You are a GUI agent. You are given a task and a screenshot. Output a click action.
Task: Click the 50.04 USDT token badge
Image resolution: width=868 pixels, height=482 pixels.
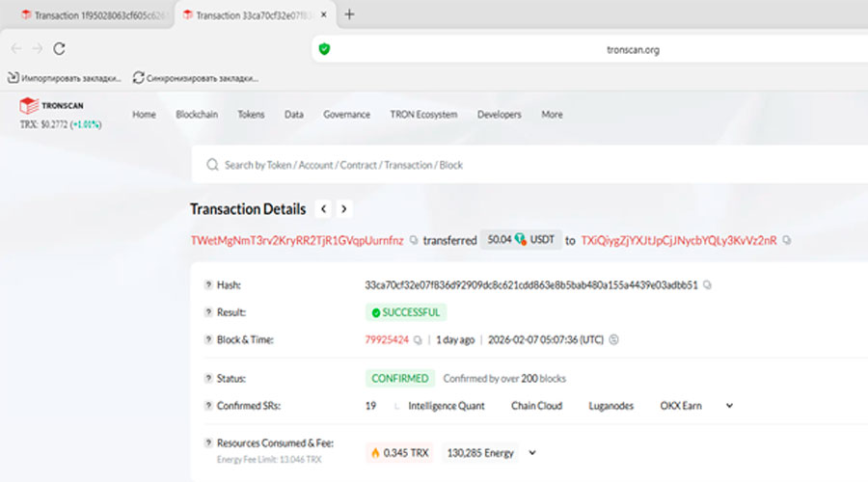pyautogui.click(x=521, y=240)
